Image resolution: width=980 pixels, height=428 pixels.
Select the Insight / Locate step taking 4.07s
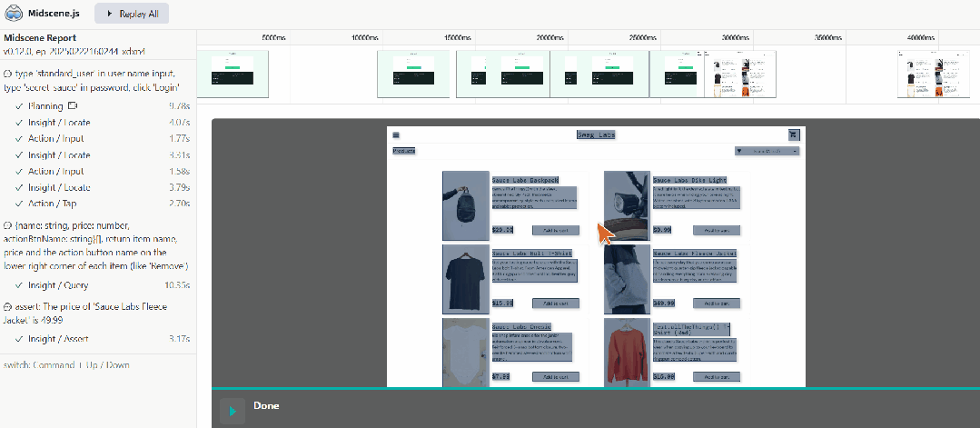point(98,123)
